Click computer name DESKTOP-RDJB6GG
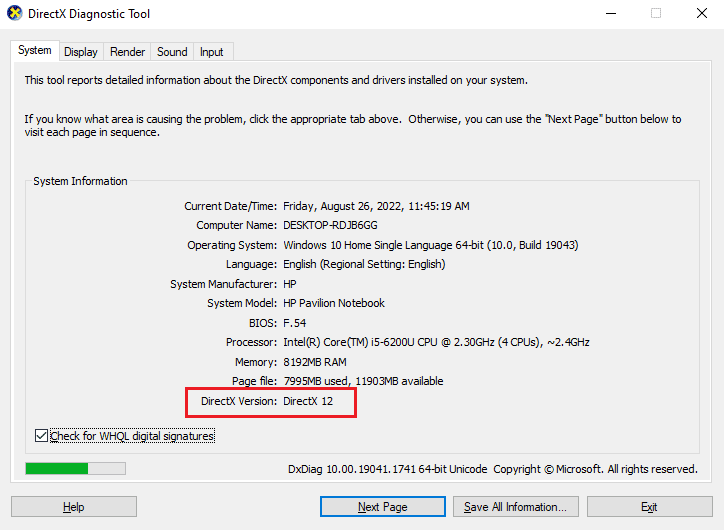Image resolution: width=724 pixels, height=530 pixels. pyautogui.click(x=330, y=225)
